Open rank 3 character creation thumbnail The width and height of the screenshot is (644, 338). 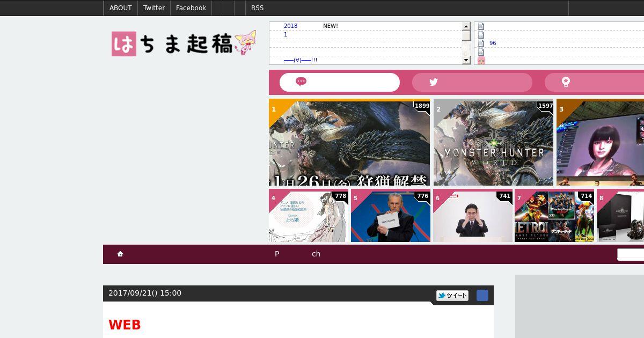click(600, 143)
